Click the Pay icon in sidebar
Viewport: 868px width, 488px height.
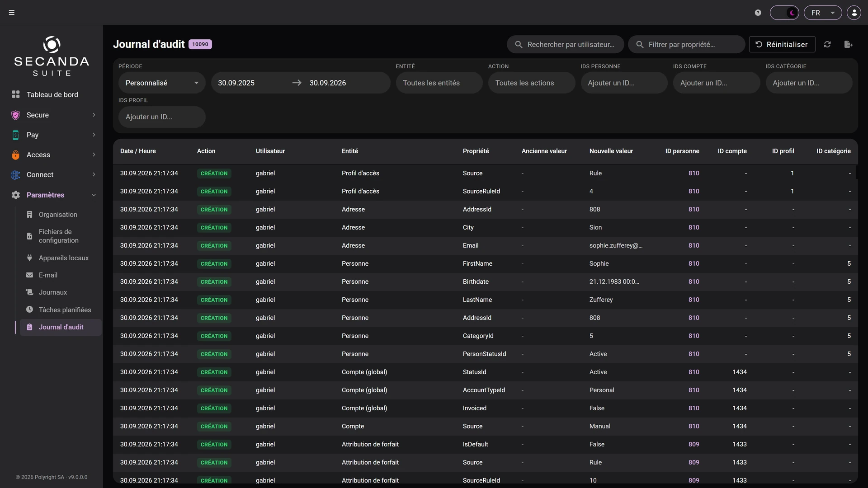click(16, 135)
